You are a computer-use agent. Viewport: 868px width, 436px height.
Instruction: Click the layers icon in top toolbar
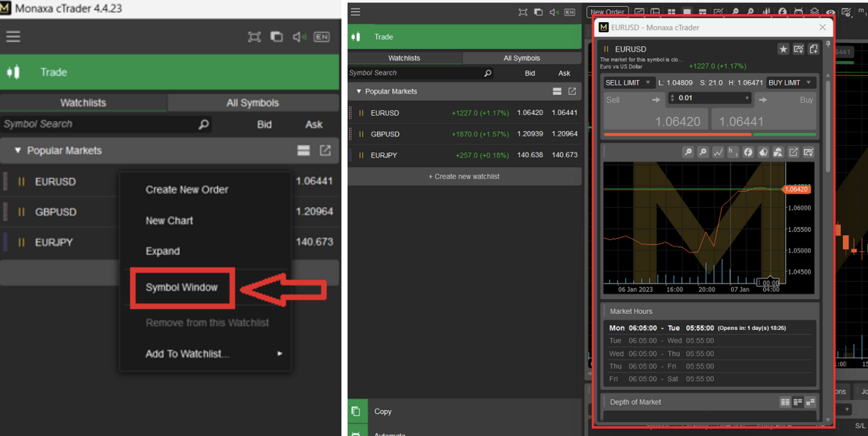click(x=814, y=12)
